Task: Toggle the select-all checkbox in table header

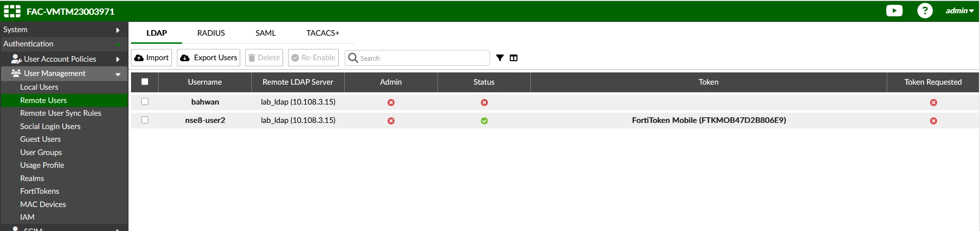Action: click(145, 82)
